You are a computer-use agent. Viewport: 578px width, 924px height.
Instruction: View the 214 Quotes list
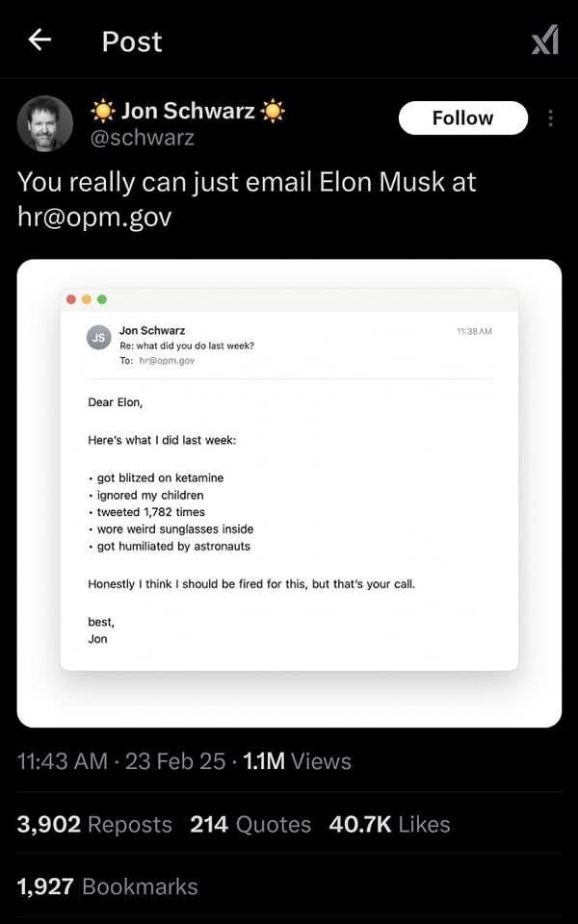[x=250, y=825]
